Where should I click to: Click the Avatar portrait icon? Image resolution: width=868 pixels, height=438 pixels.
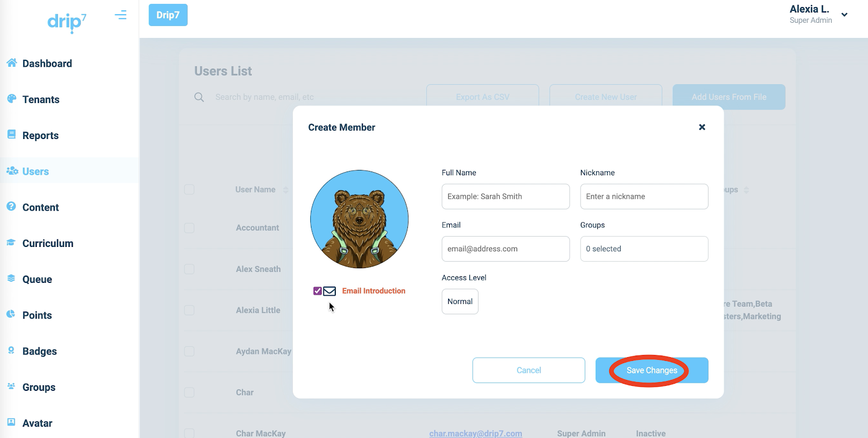[11, 422]
